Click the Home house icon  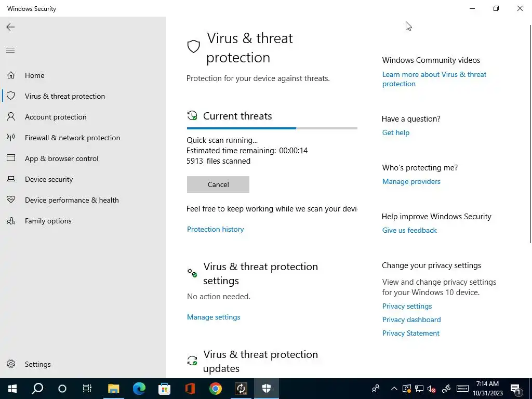pos(11,75)
